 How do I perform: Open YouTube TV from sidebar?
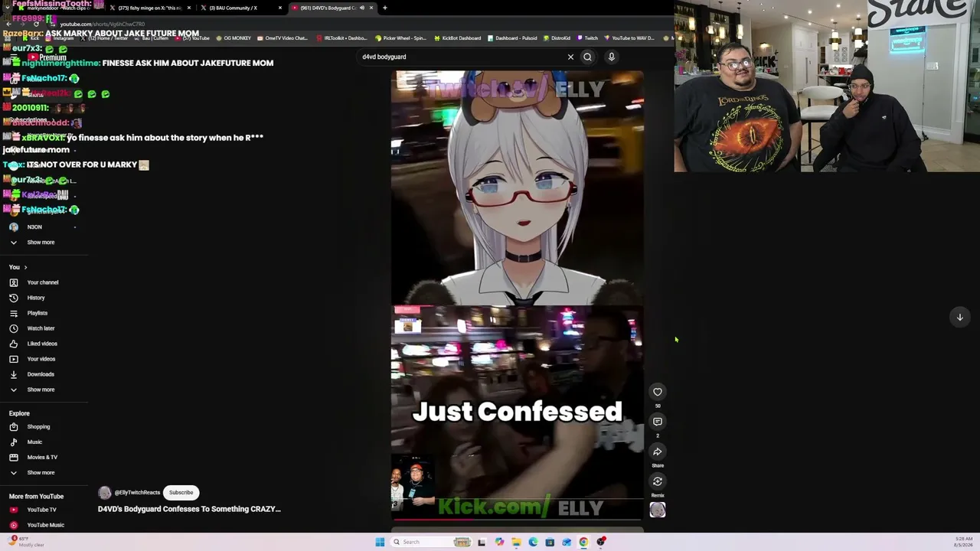pyautogui.click(x=41, y=510)
